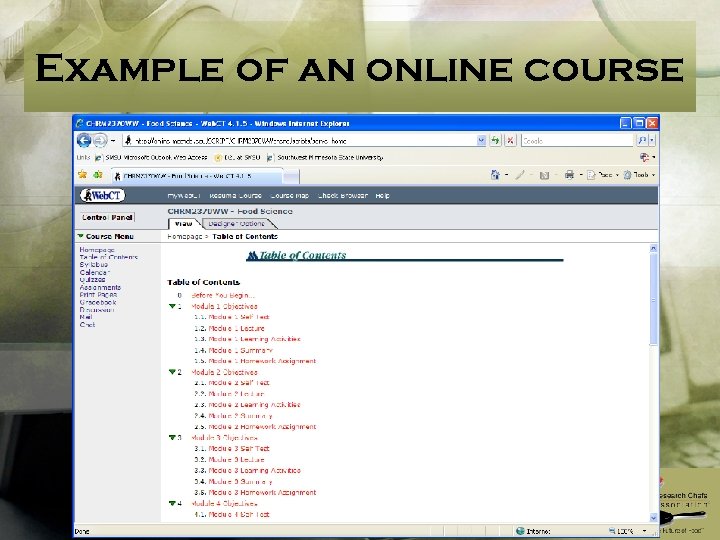Open Southwest Minnesota State University favorites link
Viewport: 720px width, 540px height.
[x=325, y=158]
